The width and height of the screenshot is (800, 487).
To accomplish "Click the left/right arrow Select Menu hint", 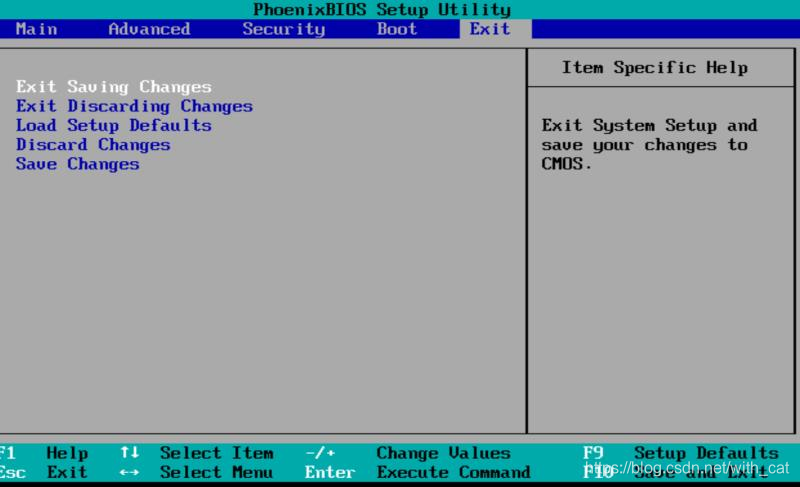I will coord(197,472).
